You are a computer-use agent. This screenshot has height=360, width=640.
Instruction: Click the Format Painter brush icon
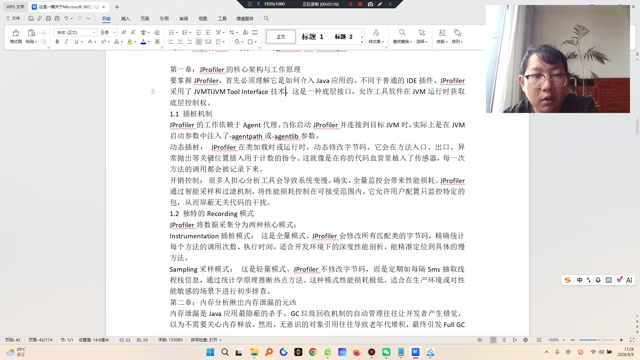tap(16, 33)
